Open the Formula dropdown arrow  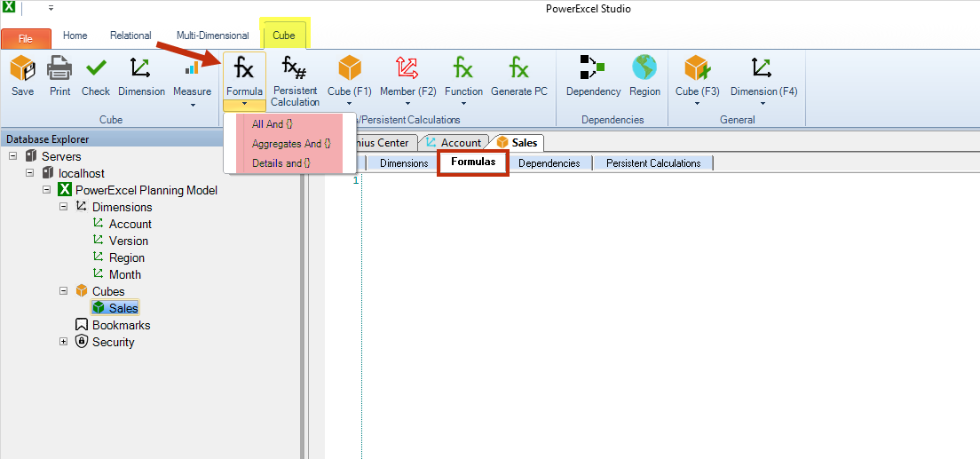click(244, 105)
